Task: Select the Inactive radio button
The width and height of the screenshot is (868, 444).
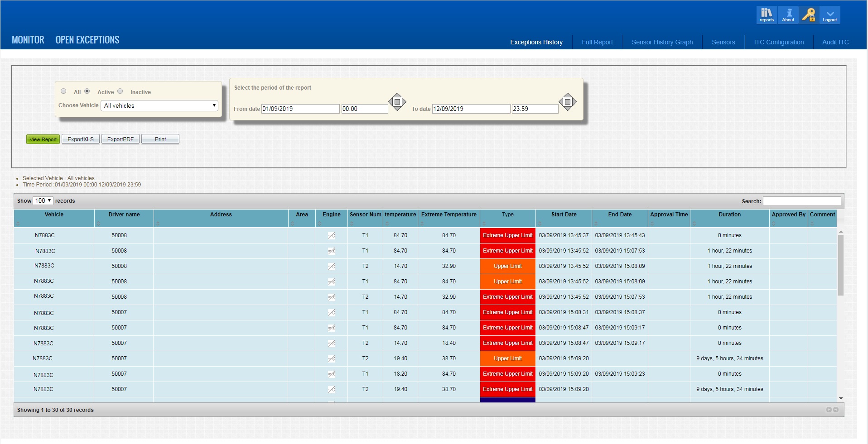Action: (120, 91)
